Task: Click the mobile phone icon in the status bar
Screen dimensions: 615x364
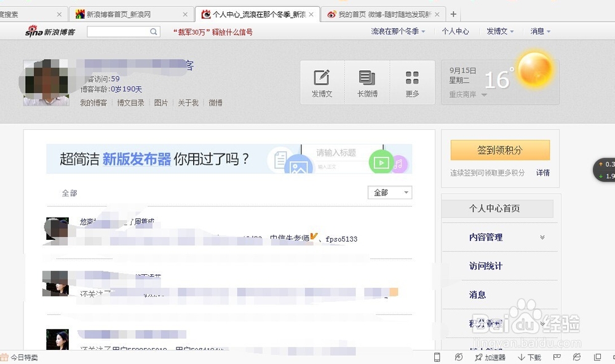Action: [437, 357]
